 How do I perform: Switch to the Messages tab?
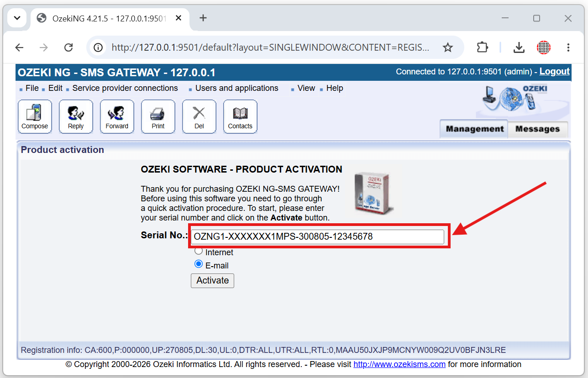tap(537, 129)
